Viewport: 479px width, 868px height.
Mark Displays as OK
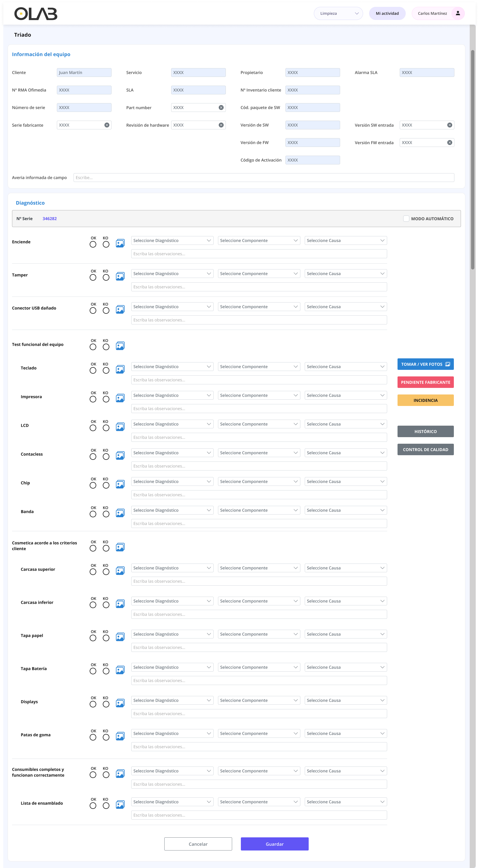(93, 704)
